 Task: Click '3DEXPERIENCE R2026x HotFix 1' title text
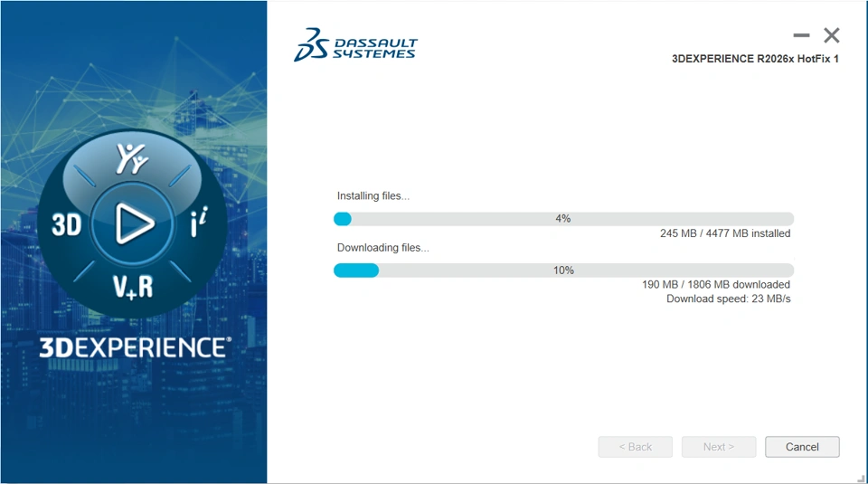point(755,59)
